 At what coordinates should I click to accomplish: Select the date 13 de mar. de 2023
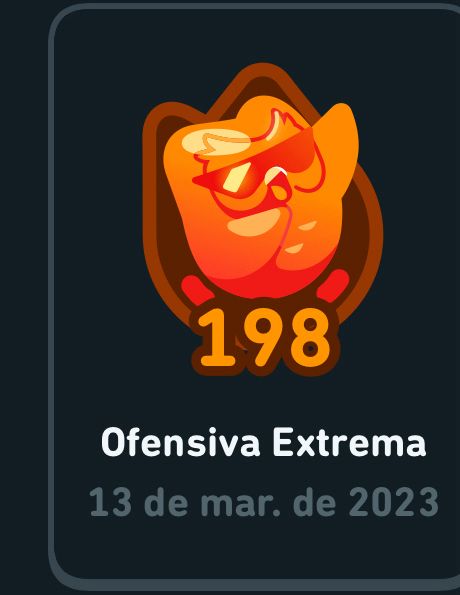coord(264,502)
